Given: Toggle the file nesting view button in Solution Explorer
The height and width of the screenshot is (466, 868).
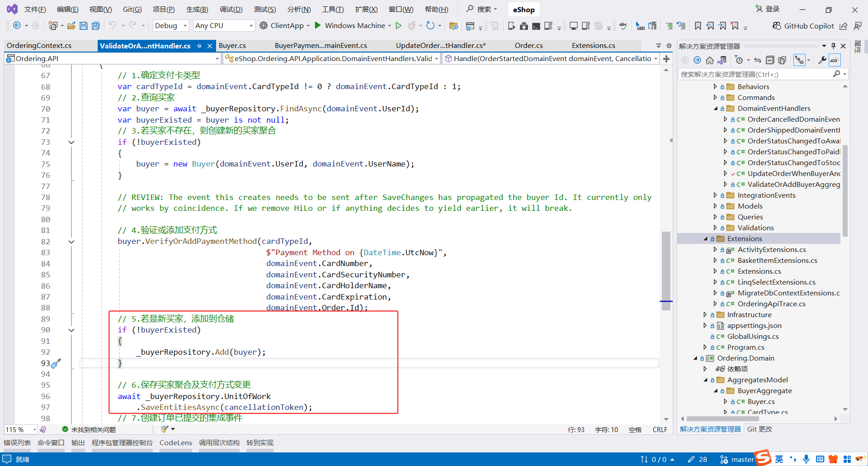Looking at the screenshot, I should pyautogui.click(x=799, y=60).
